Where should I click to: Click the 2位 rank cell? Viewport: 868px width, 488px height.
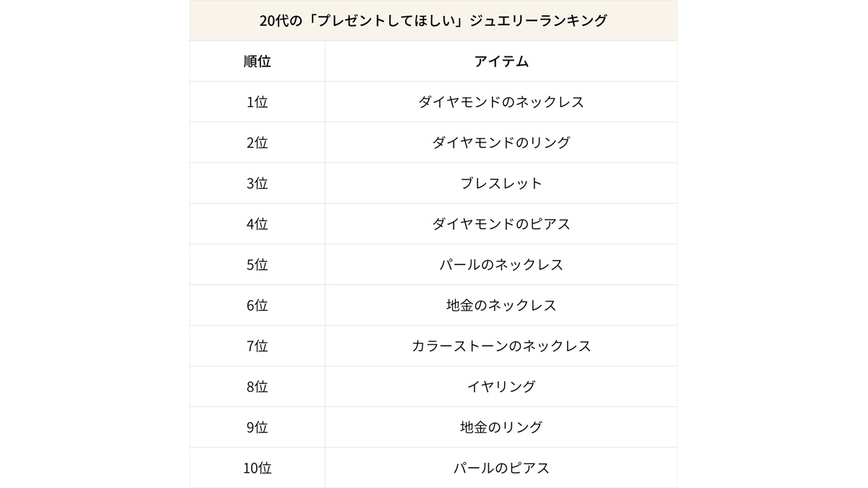pos(257,142)
